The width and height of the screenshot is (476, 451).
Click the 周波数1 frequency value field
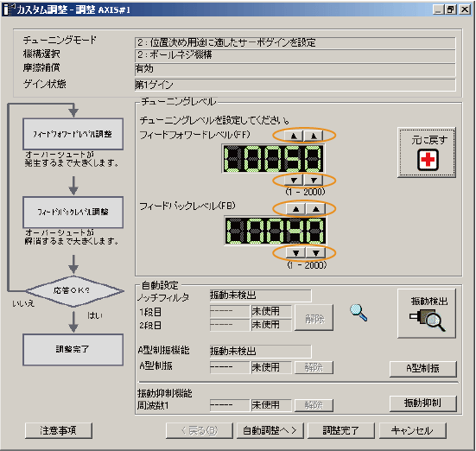(x=230, y=405)
